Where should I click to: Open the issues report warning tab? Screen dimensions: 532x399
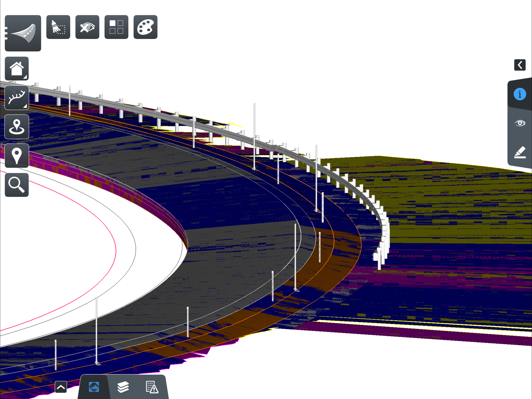(152, 387)
